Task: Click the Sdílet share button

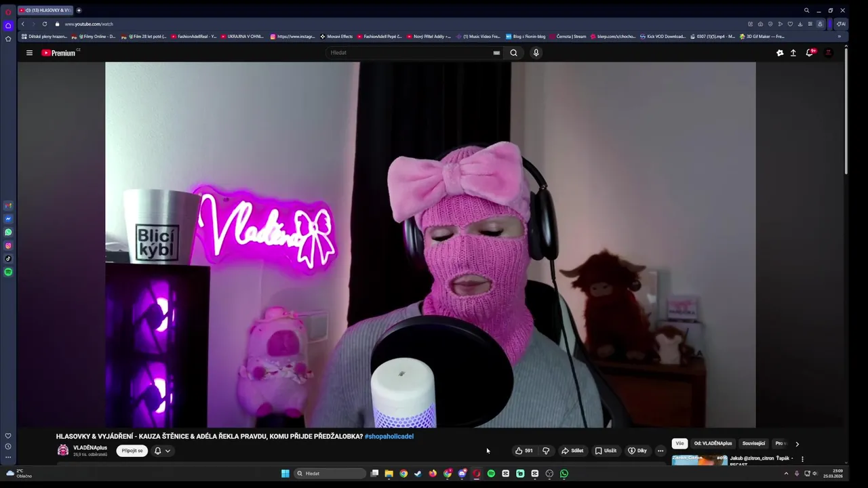Action: [572, 451]
